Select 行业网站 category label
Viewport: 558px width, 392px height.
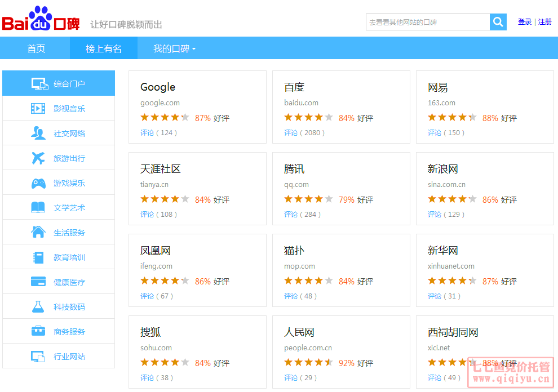(69, 357)
